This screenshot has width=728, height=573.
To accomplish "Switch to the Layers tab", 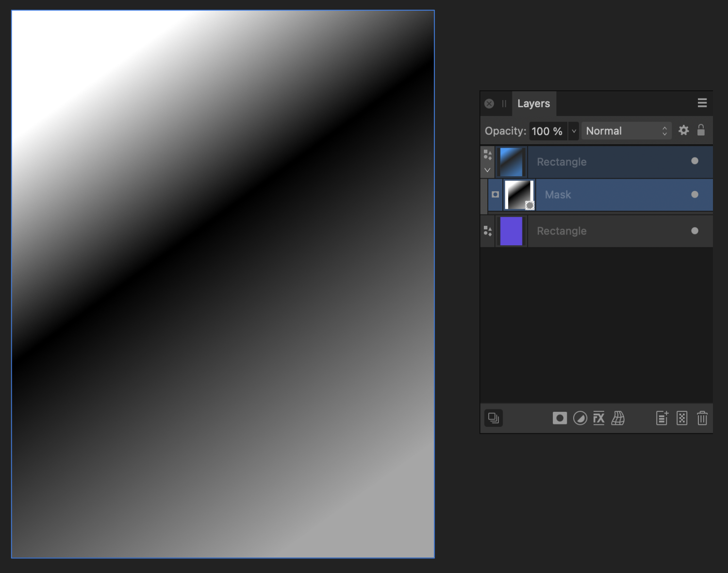I will pos(534,103).
